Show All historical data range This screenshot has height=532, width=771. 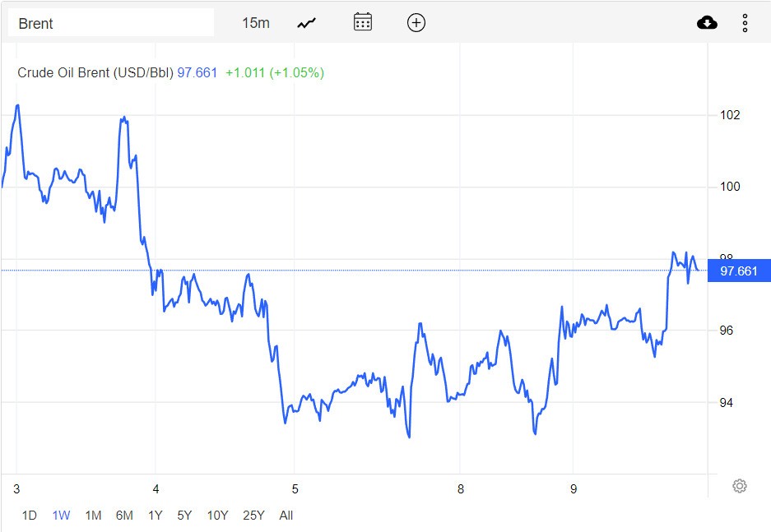click(x=286, y=516)
